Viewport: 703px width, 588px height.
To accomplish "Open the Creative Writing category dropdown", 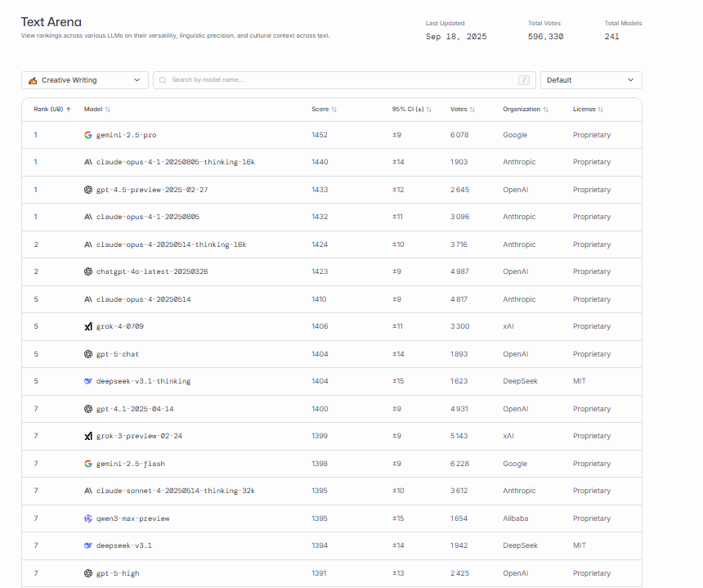I will (x=85, y=80).
